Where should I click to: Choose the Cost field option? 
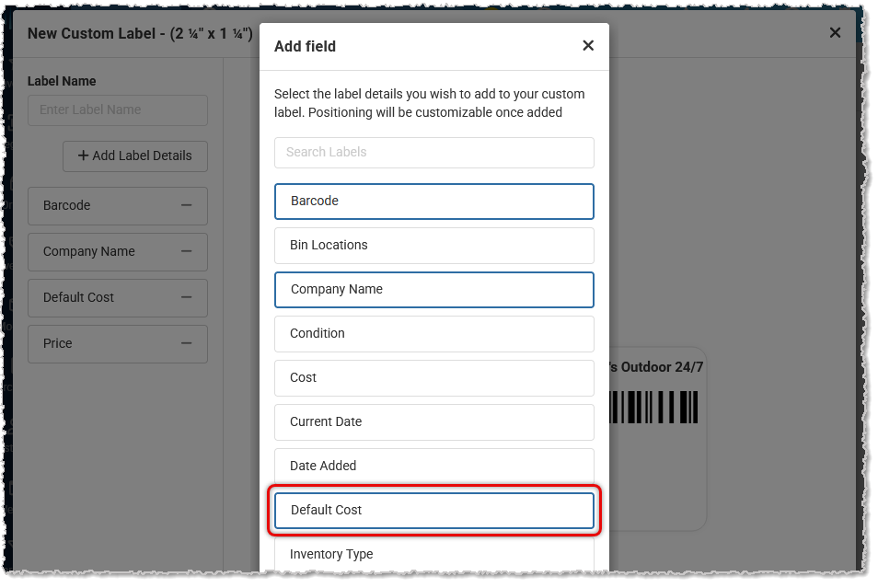pos(433,377)
